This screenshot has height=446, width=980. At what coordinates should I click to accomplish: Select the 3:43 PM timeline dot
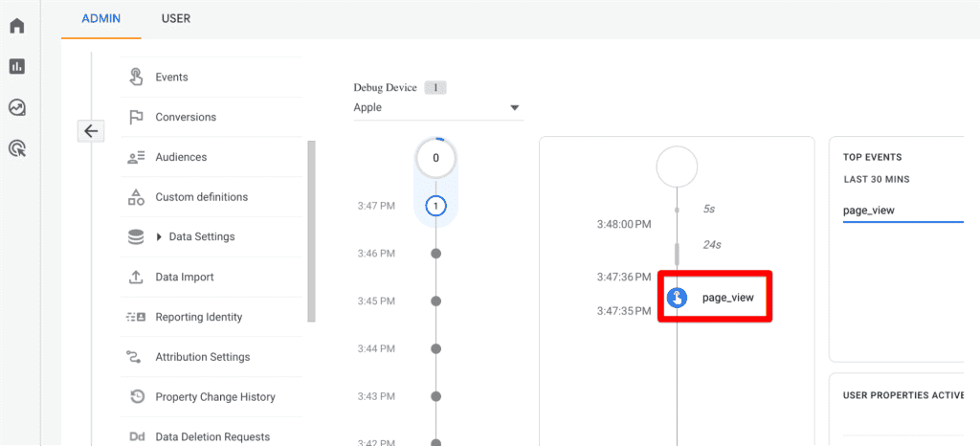tap(436, 396)
